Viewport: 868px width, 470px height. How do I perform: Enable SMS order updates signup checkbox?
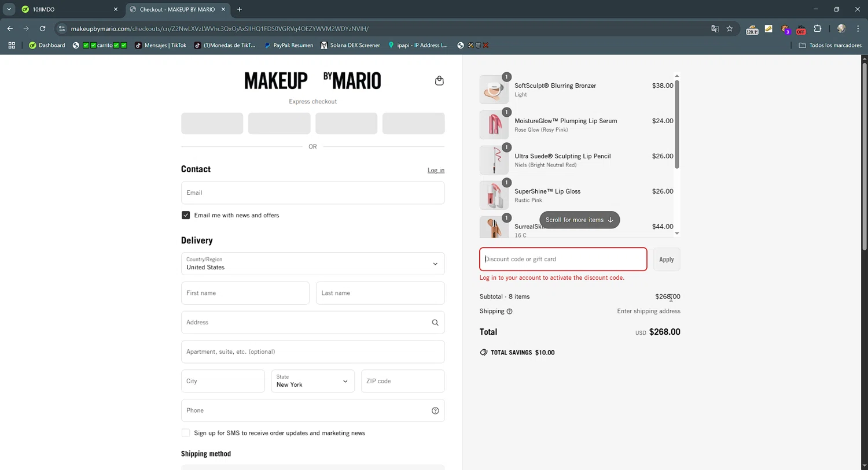[186, 433]
